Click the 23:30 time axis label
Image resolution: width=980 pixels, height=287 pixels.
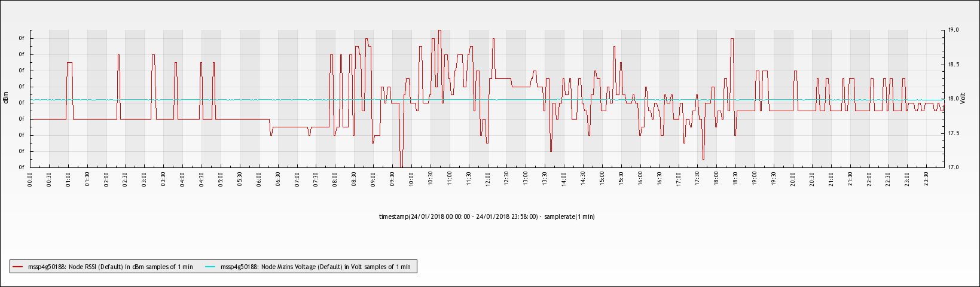tap(926, 179)
